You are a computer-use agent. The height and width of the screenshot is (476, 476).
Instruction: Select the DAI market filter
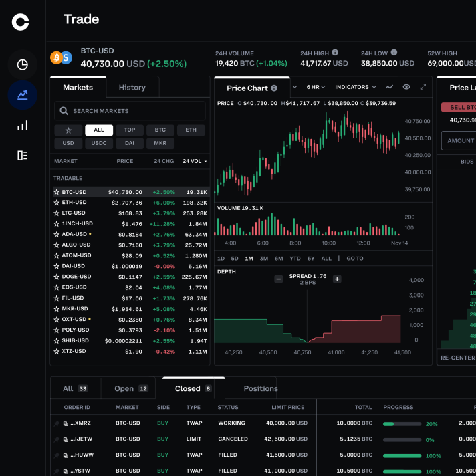pyautogui.click(x=130, y=143)
